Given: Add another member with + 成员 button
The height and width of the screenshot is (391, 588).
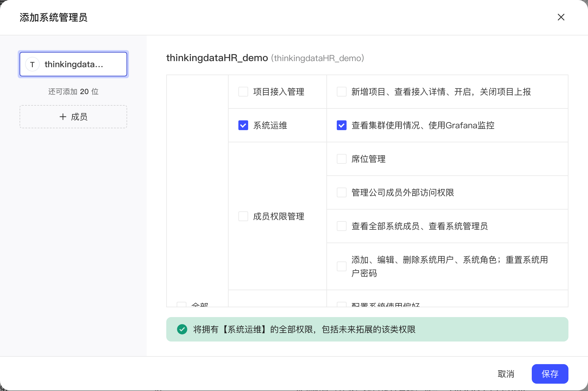Looking at the screenshot, I should (73, 117).
